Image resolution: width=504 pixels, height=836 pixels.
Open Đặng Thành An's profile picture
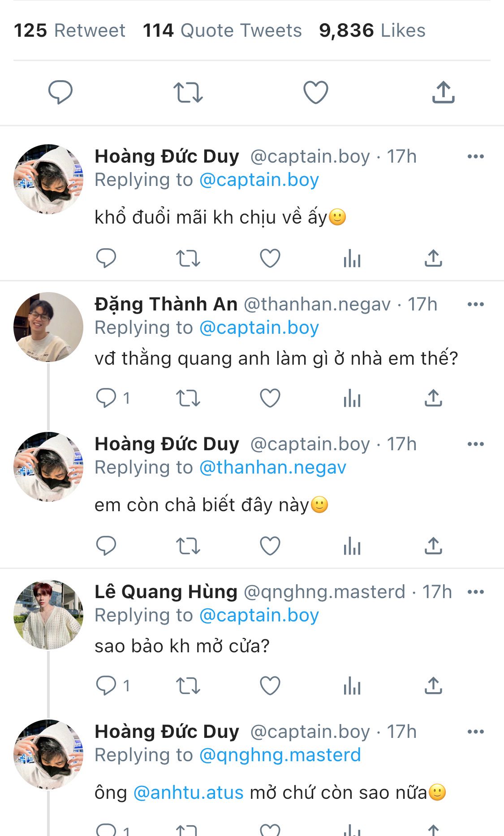pos(48,327)
